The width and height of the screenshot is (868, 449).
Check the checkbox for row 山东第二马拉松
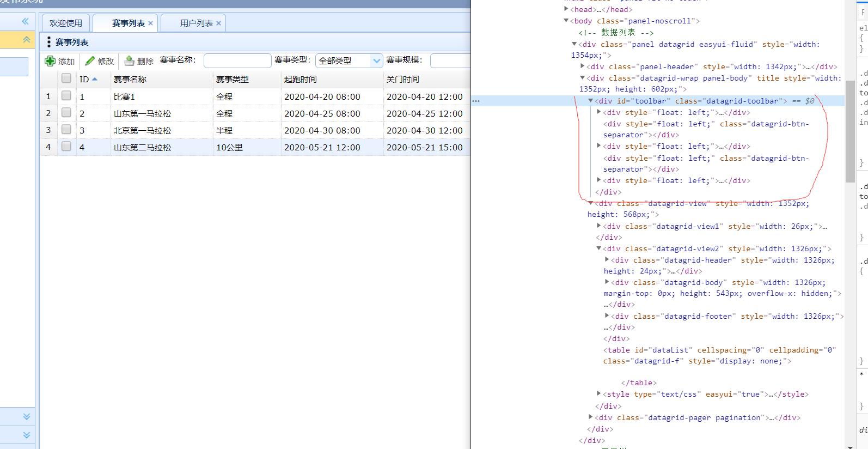click(66, 147)
